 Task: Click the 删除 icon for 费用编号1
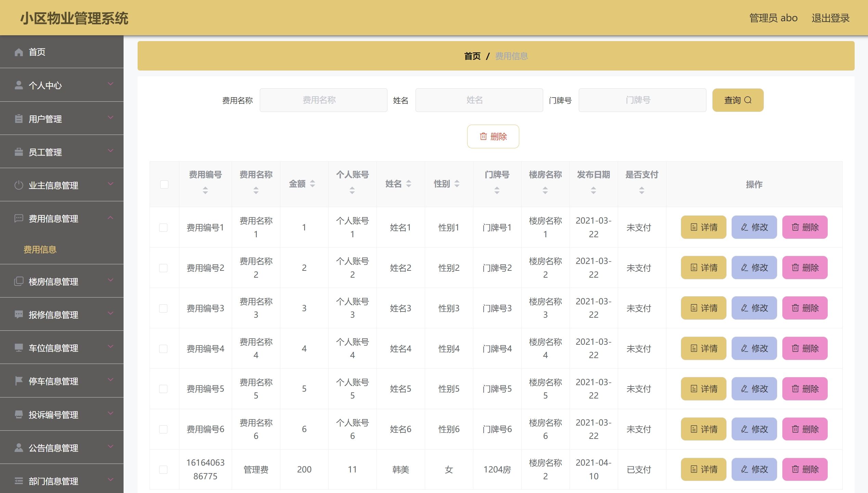click(806, 227)
